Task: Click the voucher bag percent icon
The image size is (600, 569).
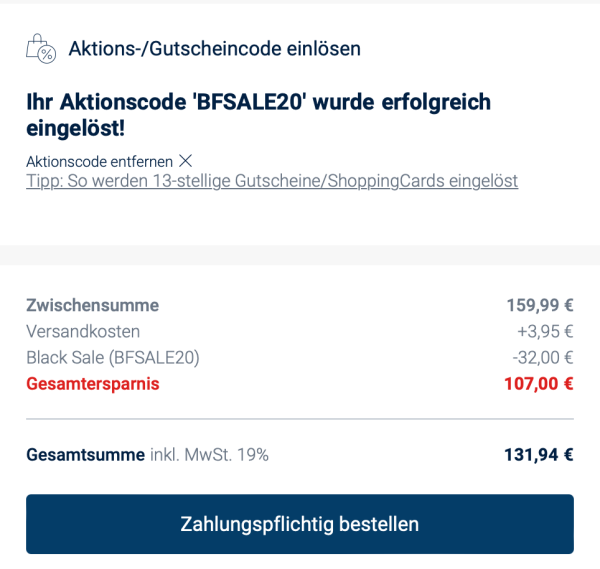Action: tap(41, 48)
